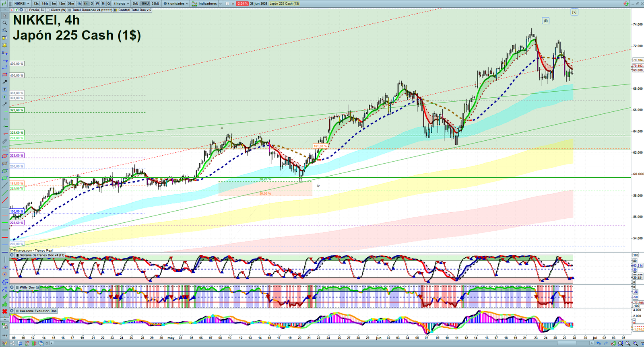Expand the Indicadores dropdown arrow
Screen dimensions: 644x347
[x=220, y=4]
